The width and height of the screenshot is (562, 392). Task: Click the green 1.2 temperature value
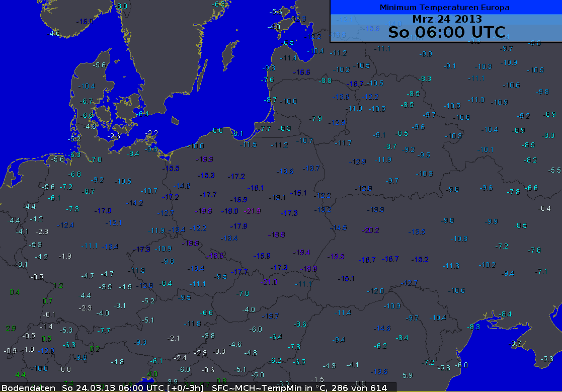[x=58, y=285]
